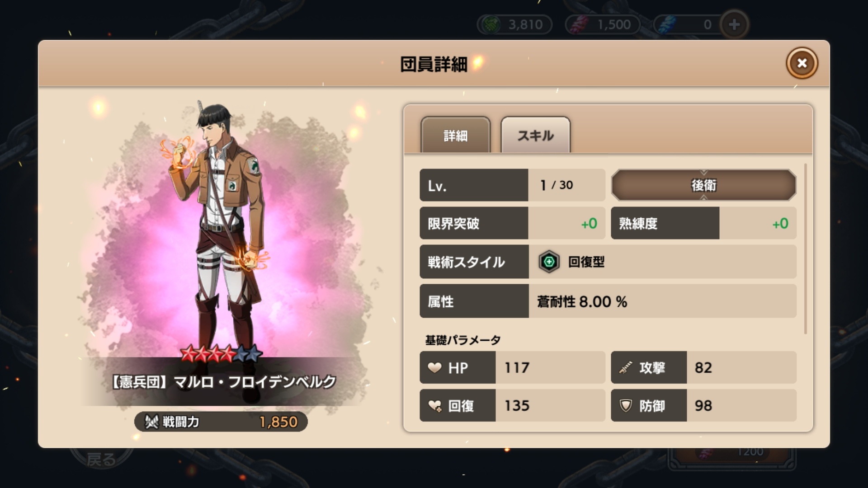Click the 熟練度 +0 value field

[758, 223]
